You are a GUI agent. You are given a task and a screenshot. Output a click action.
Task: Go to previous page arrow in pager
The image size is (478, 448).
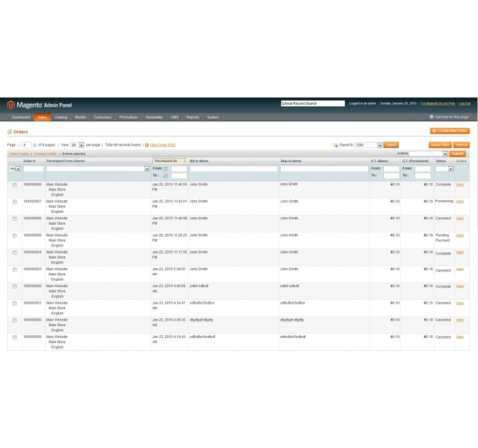coord(19,144)
